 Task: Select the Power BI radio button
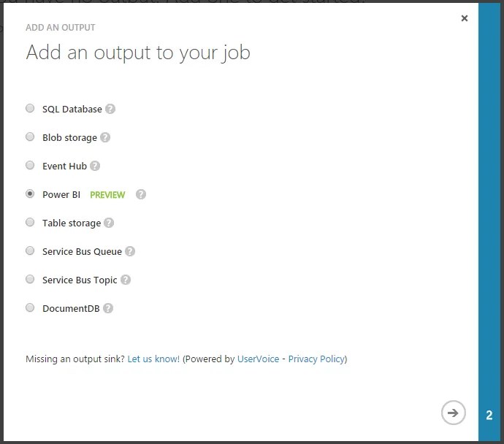[x=30, y=194]
